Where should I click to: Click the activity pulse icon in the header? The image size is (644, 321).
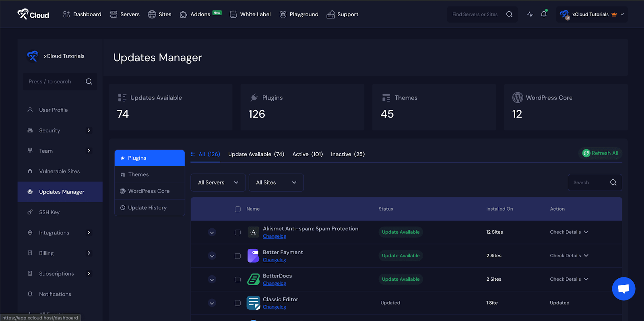pyautogui.click(x=530, y=14)
